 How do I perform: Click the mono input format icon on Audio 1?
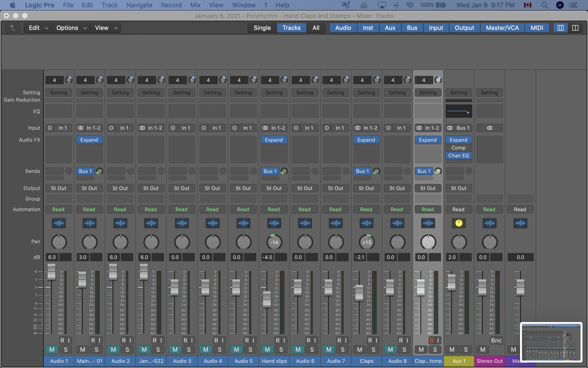point(50,128)
